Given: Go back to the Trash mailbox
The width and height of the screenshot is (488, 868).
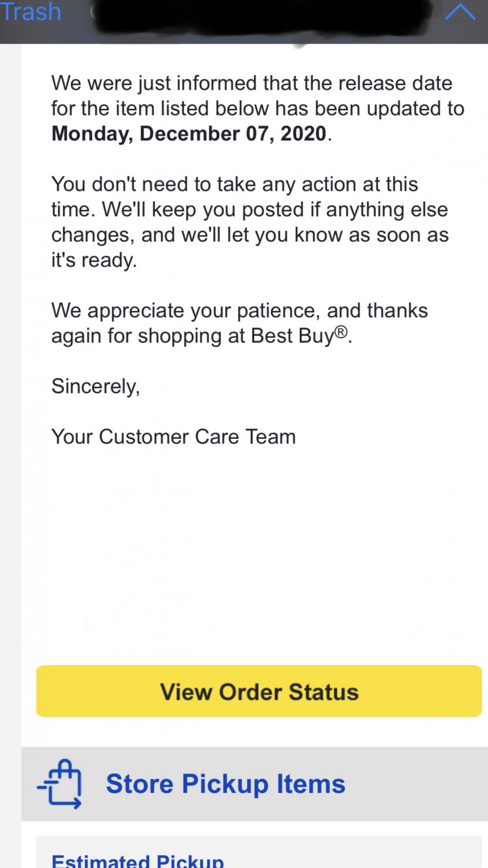Looking at the screenshot, I should click(30, 11).
